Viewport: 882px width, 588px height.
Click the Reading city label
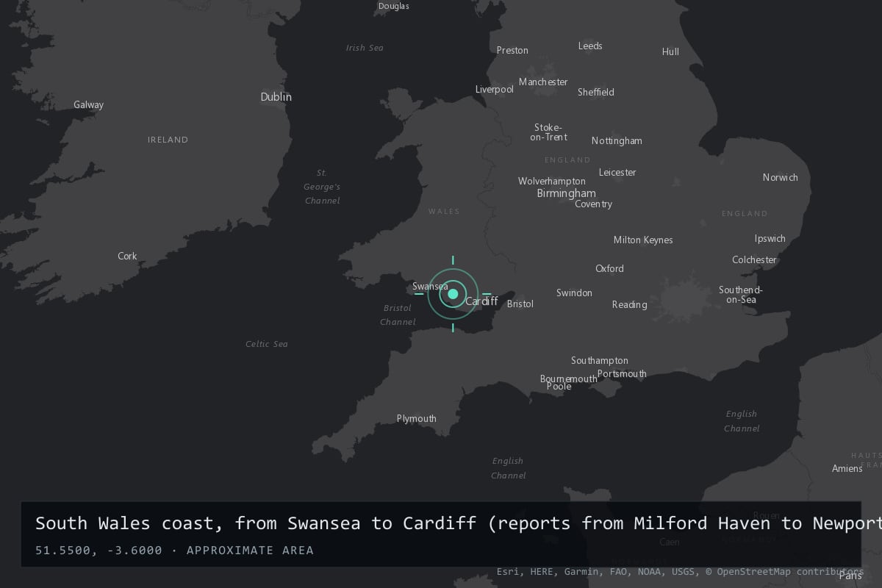click(629, 304)
